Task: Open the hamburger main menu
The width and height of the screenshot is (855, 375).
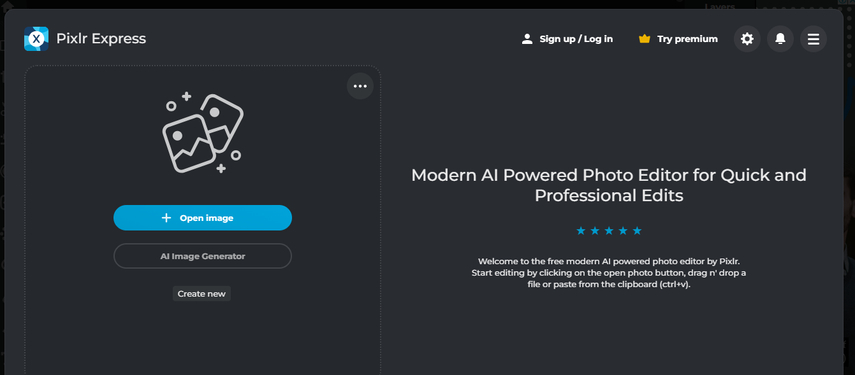Action: click(x=814, y=39)
